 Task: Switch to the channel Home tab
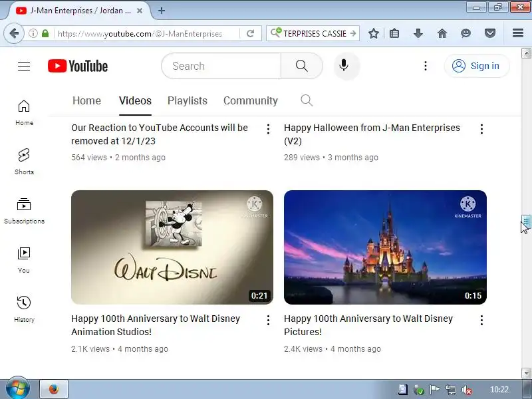click(x=86, y=100)
